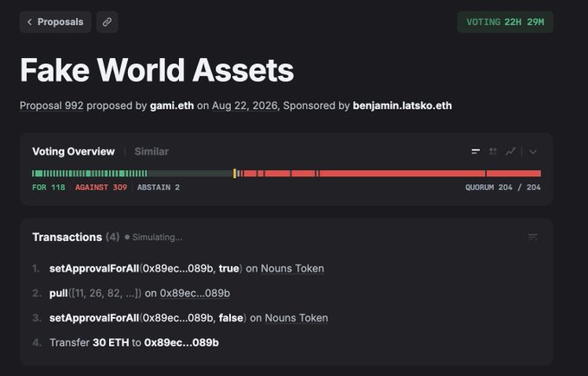Image resolution: width=588 pixels, height=376 pixels.
Task: Open Nouns Token link in transaction 1
Action: point(292,269)
